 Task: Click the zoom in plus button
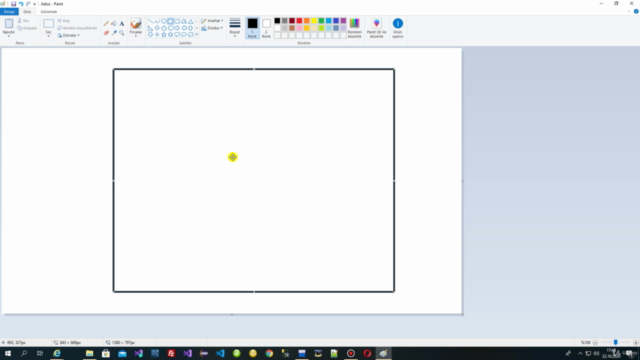tap(636, 342)
